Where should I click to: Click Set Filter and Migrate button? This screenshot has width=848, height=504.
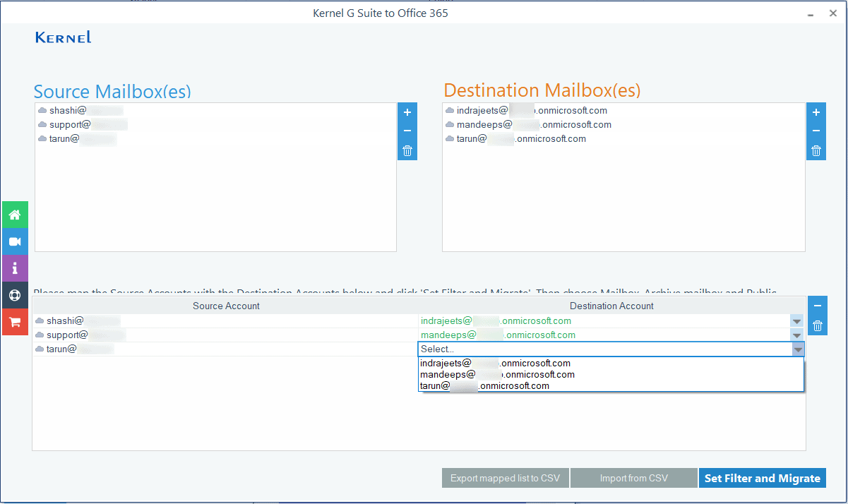(762, 478)
